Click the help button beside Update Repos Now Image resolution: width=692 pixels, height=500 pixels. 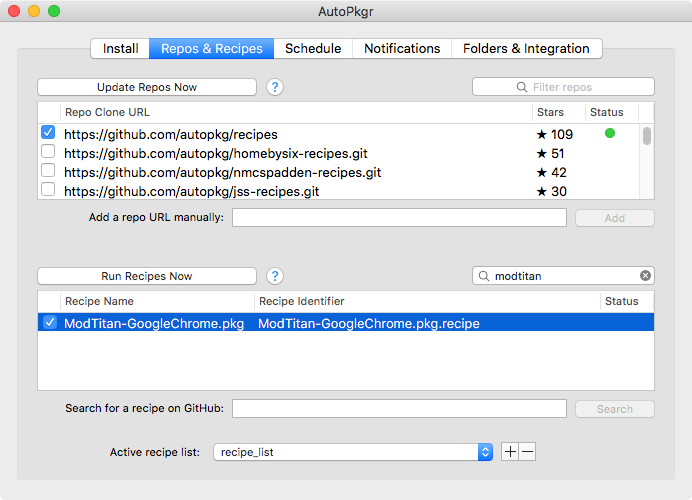click(x=275, y=87)
